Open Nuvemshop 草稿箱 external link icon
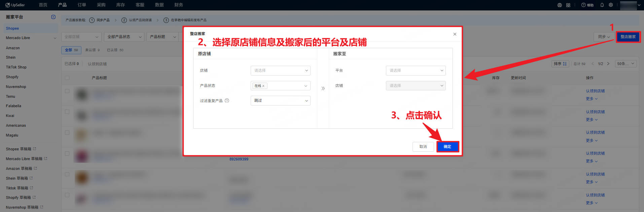The height and width of the screenshot is (212, 644). tap(42, 207)
